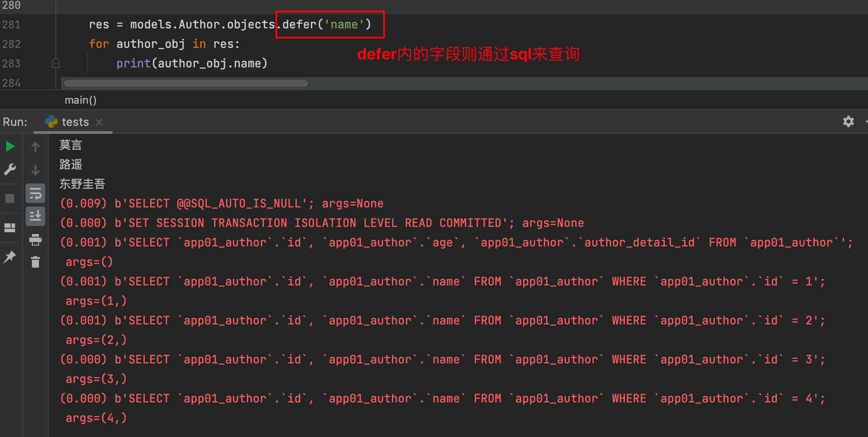
Task: Toggle scroll to end of console output
Action: tap(35, 216)
